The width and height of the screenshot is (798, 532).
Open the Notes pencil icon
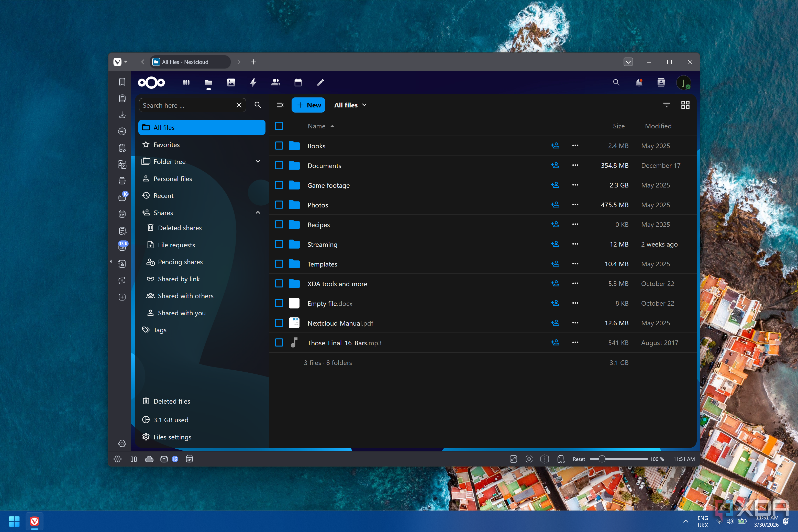point(321,82)
